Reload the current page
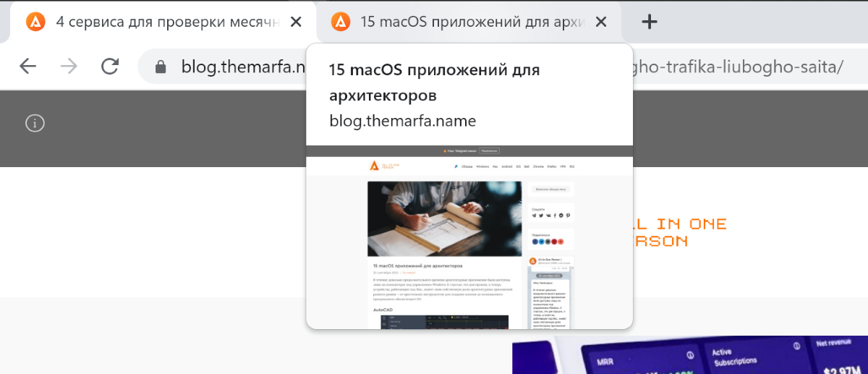The height and width of the screenshot is (374, 868). point(110,67)
